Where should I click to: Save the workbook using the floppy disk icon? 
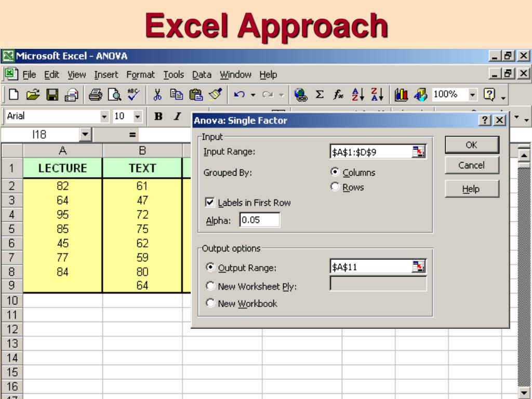coord(52,95)
